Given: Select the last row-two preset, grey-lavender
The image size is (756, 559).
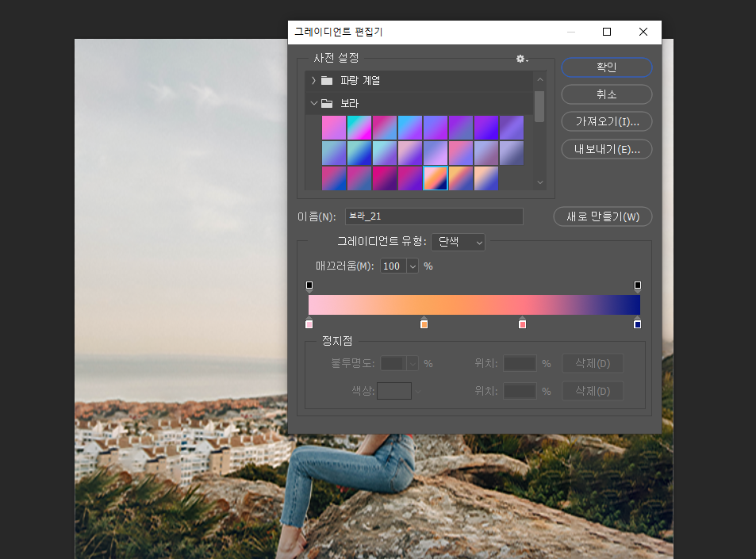Looking at the screenshot, I should click(512, 153).
